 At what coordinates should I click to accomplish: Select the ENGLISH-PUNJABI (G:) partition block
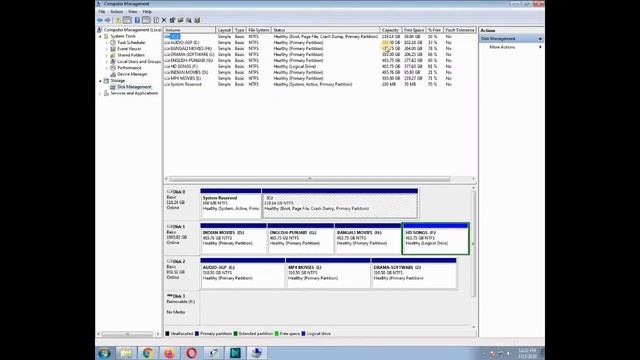point(301,239)
